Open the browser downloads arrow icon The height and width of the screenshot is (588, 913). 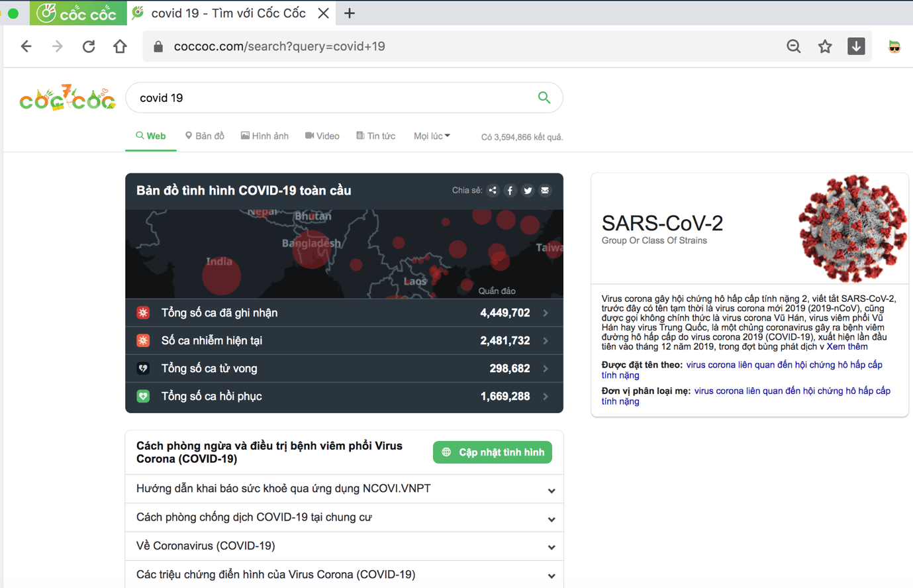pyautogui.click(x=855, y=46)
